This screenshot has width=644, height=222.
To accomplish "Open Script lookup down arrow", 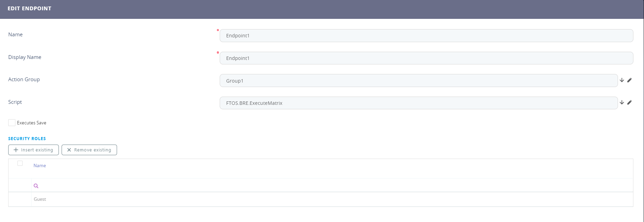I will [622, 102].
